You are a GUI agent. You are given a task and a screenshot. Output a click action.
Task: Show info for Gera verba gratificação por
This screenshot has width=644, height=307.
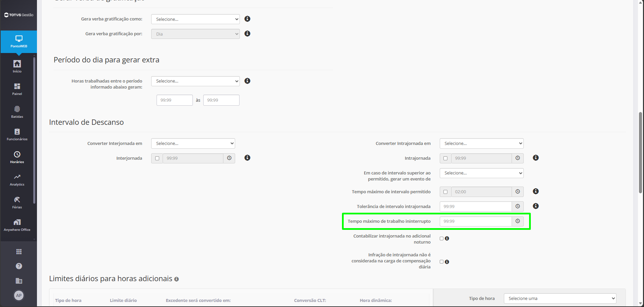(x=247, y=34)
